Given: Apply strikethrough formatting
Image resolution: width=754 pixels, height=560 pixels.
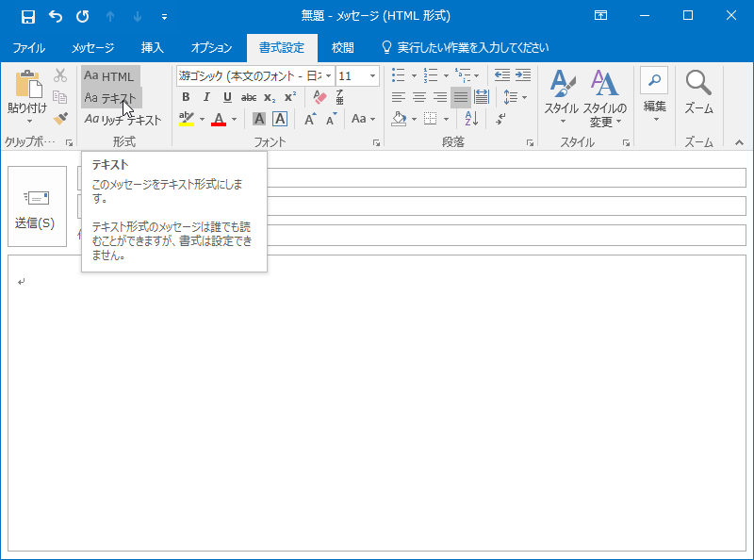Looking at the screenshot, I should coord(251,96).
